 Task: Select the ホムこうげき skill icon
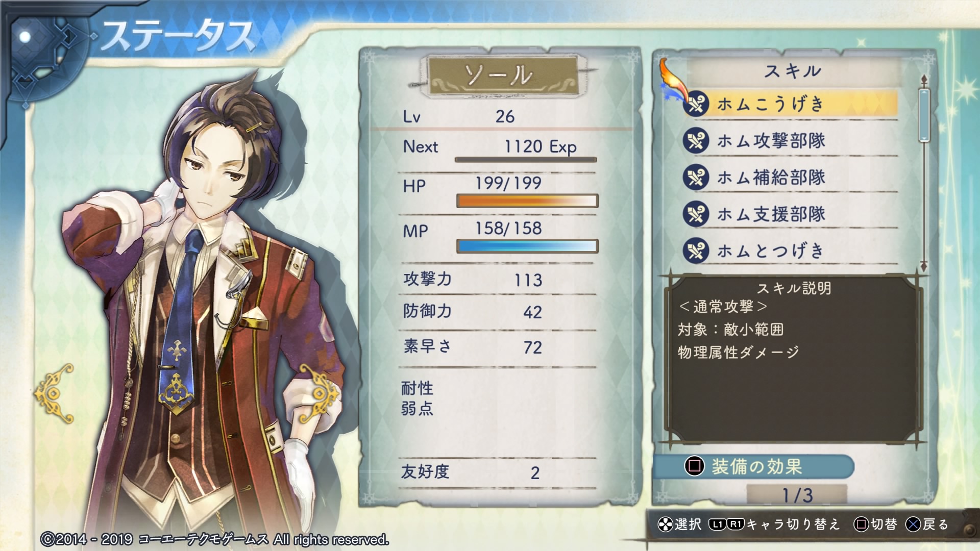coord(696,104)
